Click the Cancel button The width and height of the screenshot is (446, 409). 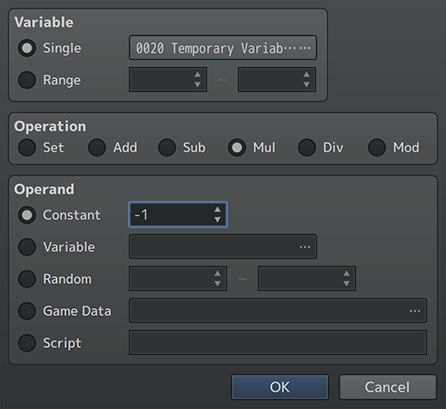(388, 387)
